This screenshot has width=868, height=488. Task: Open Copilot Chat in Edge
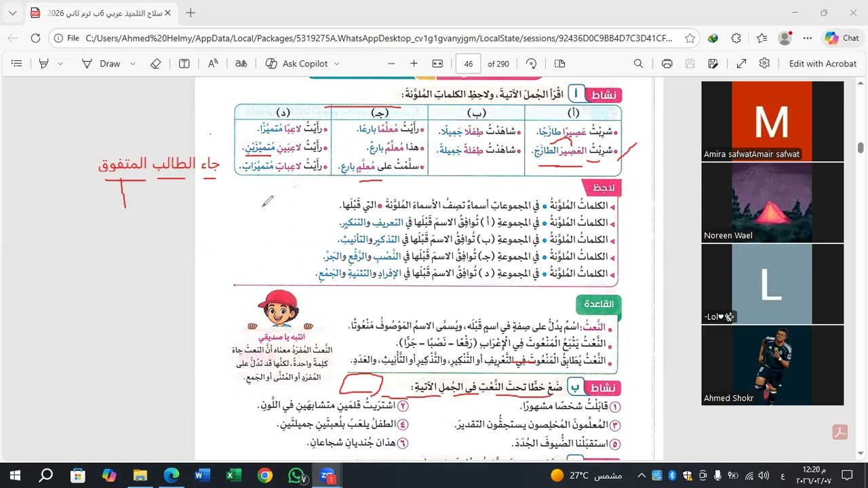click(842, 39)
